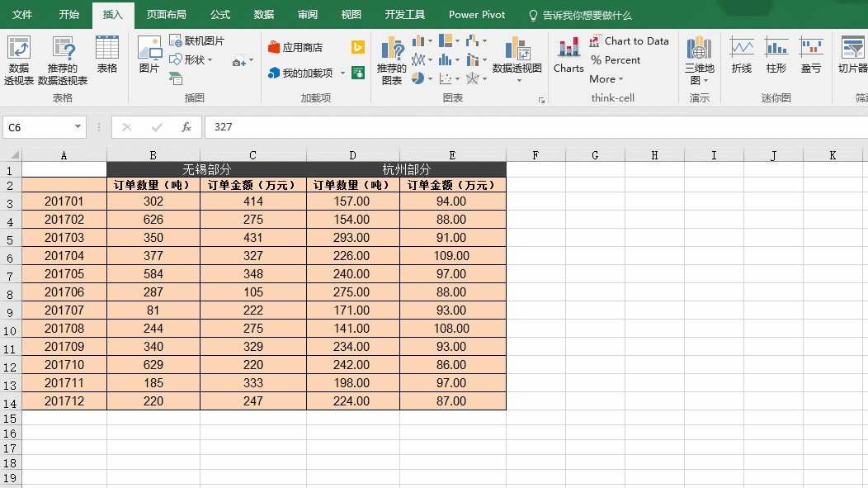Open the Name Box dropdown arrow
This screenshot has height=488, width=868.
point(78,127)
